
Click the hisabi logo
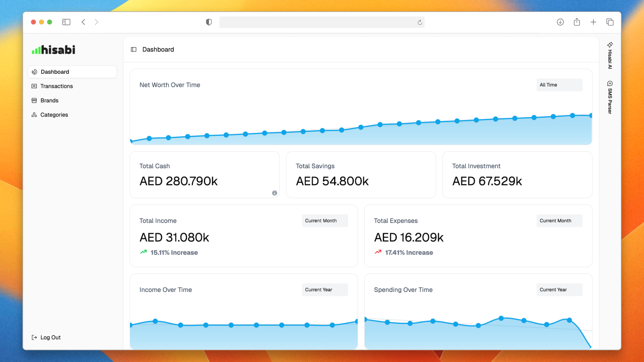[53, 50]
